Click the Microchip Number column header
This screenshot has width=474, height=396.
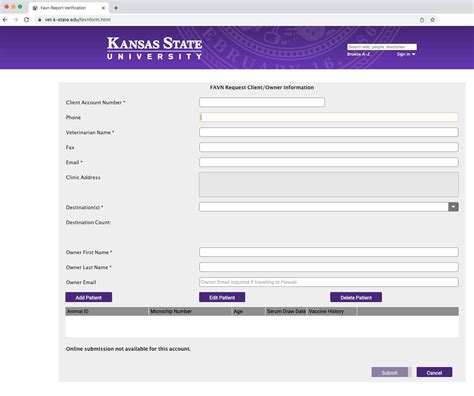pos(190,311)
